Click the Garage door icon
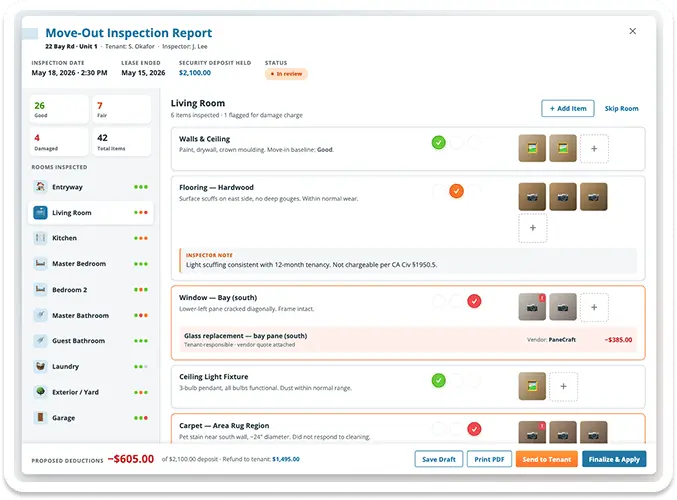 (40, 418)
